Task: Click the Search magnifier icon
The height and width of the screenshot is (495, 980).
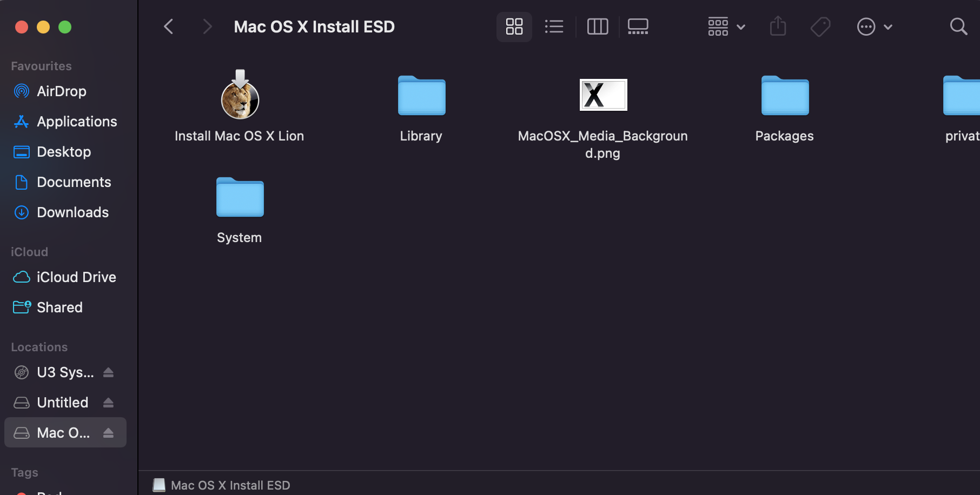Action: [x=958, y=26]
